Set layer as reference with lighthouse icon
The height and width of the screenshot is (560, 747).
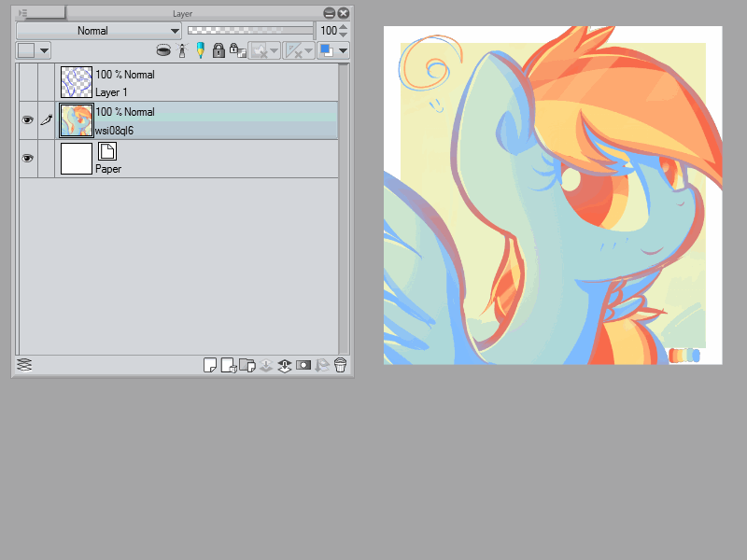(182, 50)
